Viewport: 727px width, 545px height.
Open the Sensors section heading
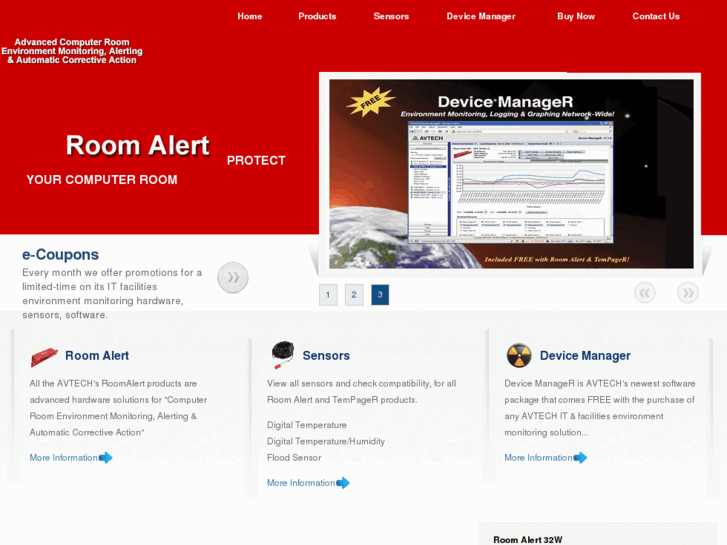tap(326, 356)
